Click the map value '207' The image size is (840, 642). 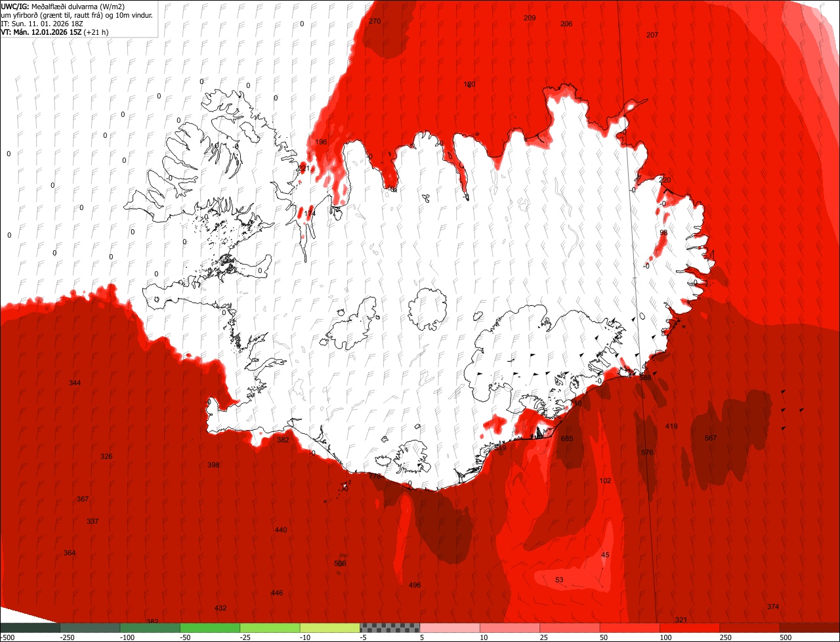pos(652,35)
